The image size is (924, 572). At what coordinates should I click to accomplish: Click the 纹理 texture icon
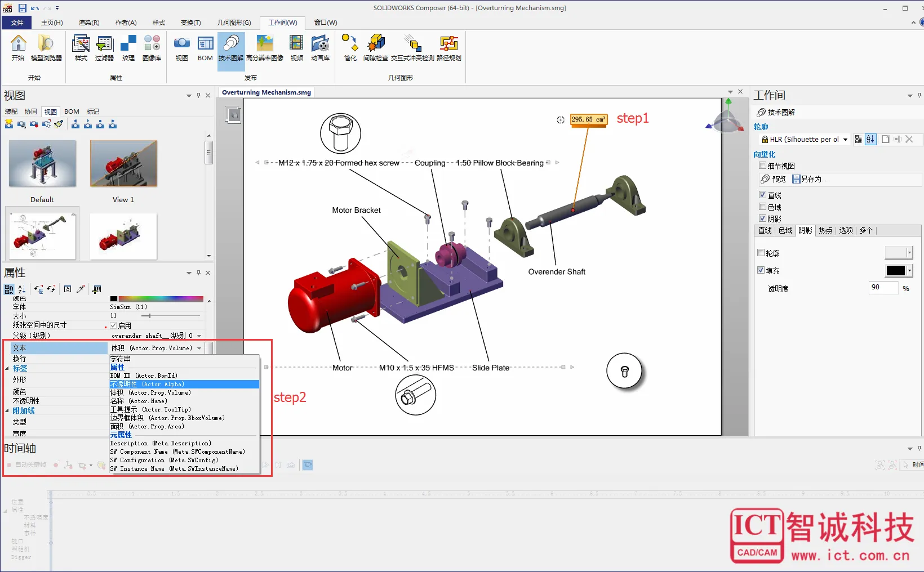(128, 48)
